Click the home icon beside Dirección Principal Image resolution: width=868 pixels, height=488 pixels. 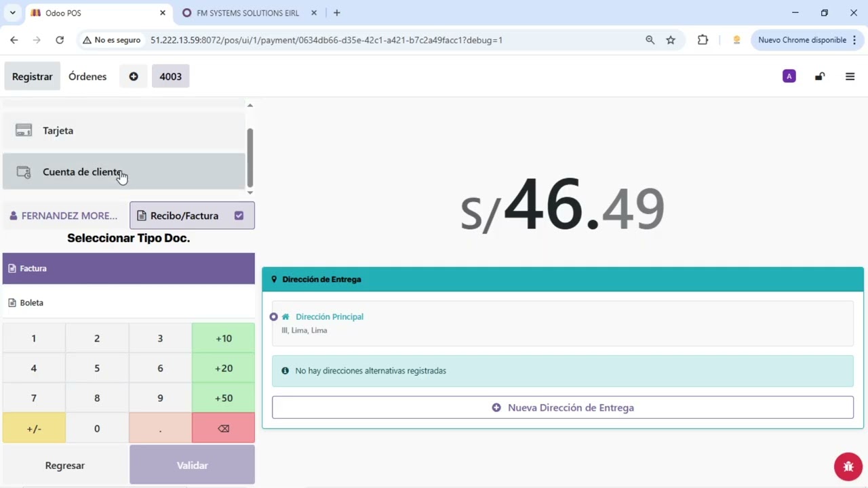tap(285, 317)
